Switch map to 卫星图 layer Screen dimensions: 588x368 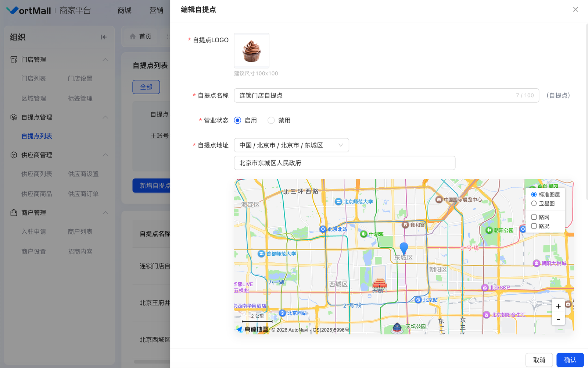tap(534, 204)
